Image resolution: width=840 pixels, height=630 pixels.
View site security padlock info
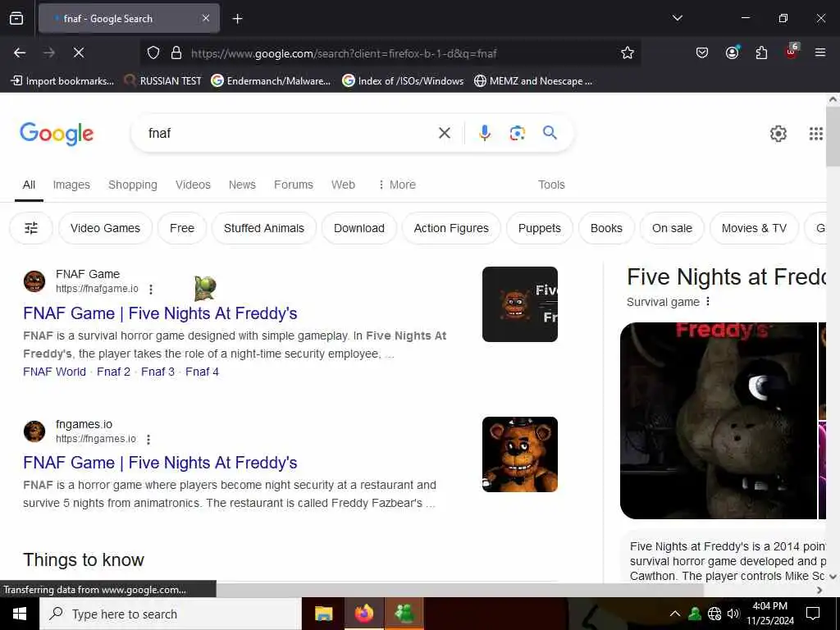click(176, 52)
